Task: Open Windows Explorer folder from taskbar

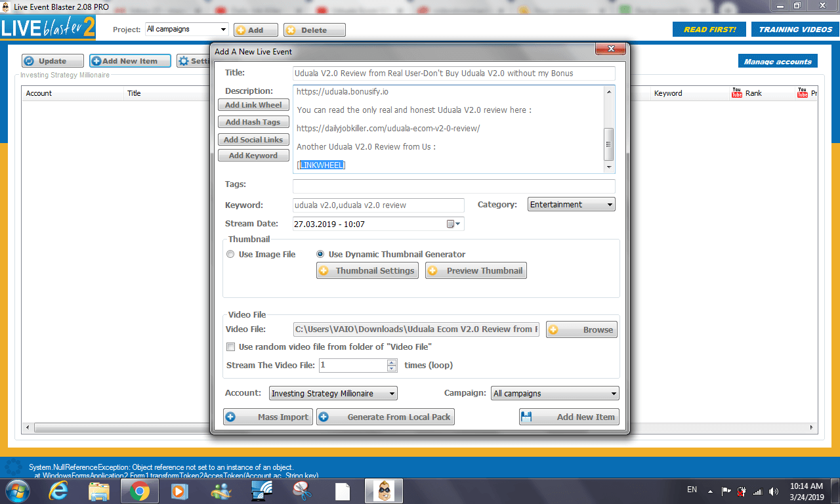Action: point(98,491)
